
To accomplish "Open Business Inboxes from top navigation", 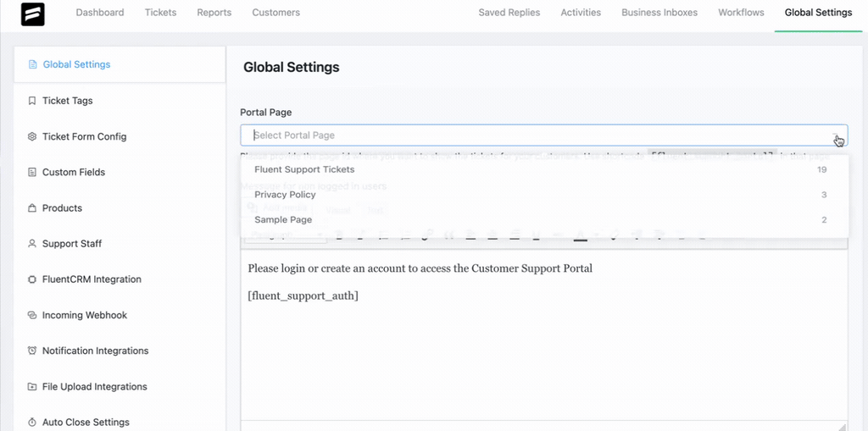I will click(x=659, y=12).
